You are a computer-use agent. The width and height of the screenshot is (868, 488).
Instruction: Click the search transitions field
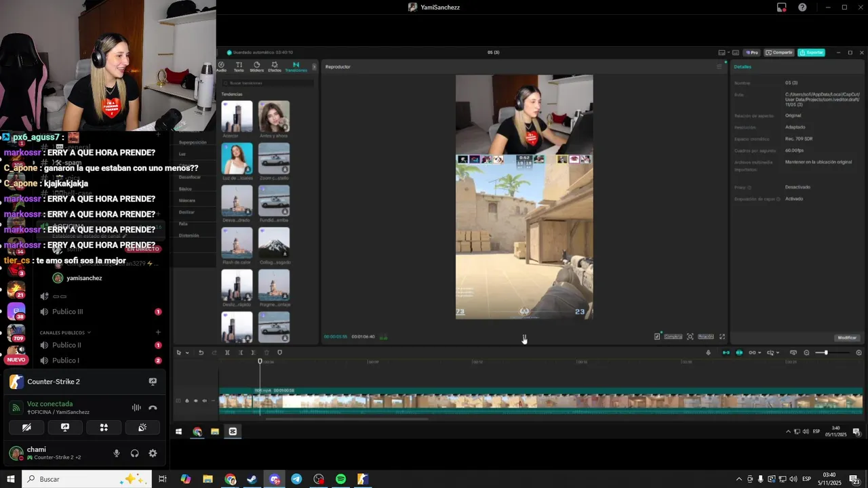pos(268,83)
